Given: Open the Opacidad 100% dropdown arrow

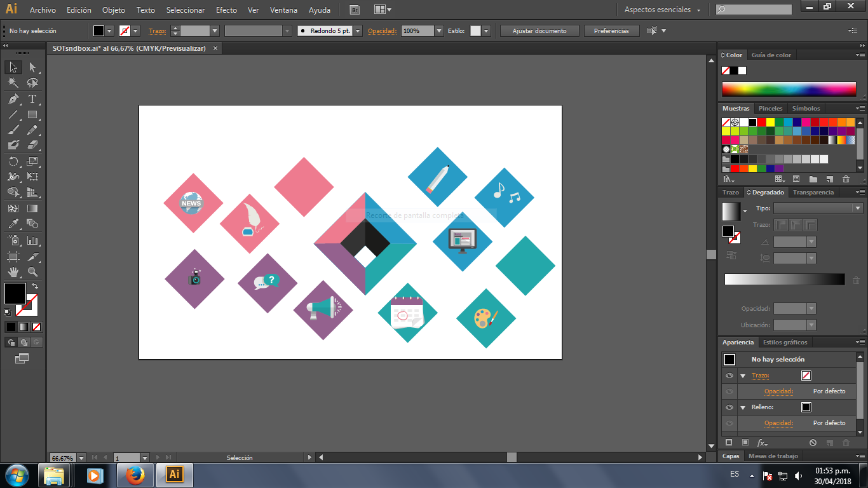Looking at the screenshot, I should click(439, 30).
